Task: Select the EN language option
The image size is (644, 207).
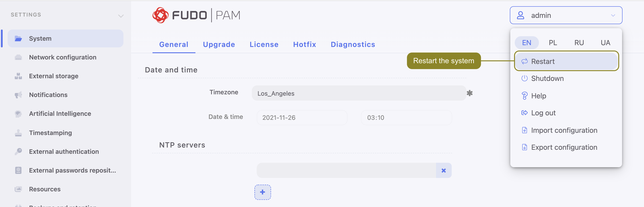Action: click(527, 42)
